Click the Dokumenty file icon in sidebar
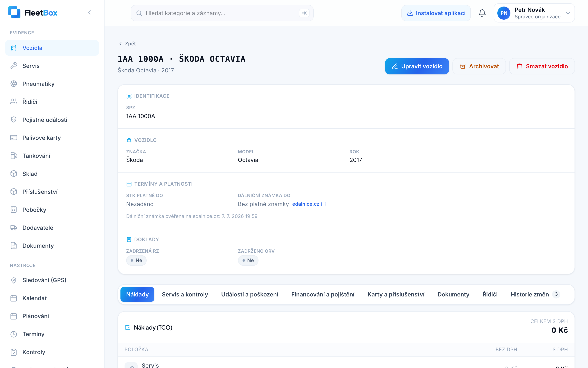The width and height of the screenshot is (588, 368). click(x=14, y=246)
